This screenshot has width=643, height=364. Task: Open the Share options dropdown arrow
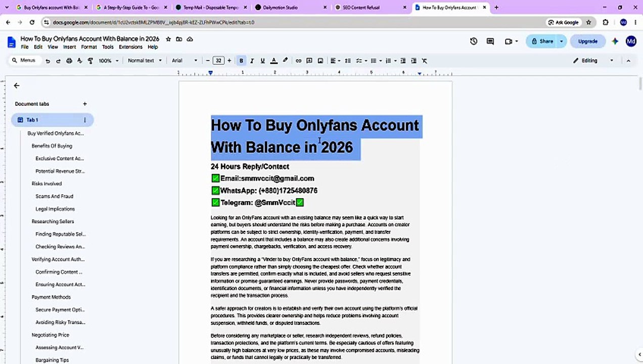coord(561,41)
